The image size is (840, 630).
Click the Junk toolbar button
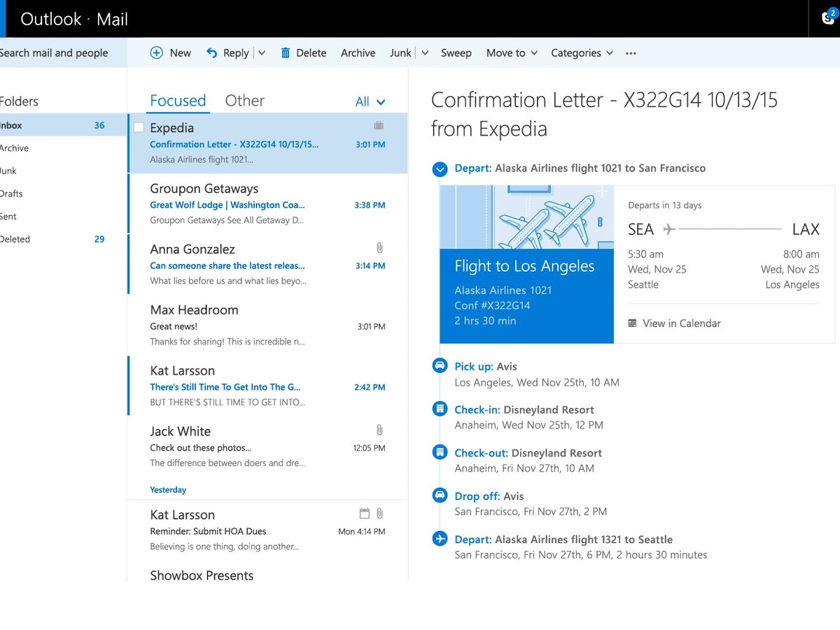coord(400,53)
